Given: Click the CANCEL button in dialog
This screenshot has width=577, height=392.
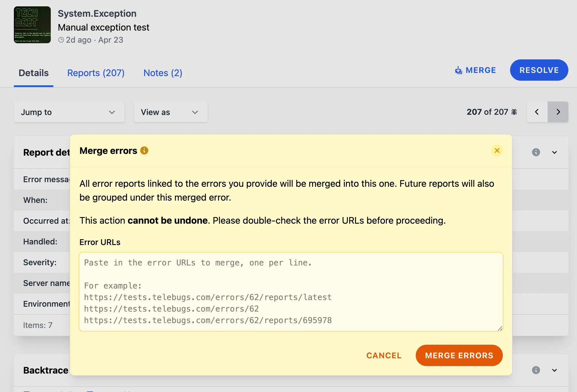Looking at the screenshot, I should 384,355.
